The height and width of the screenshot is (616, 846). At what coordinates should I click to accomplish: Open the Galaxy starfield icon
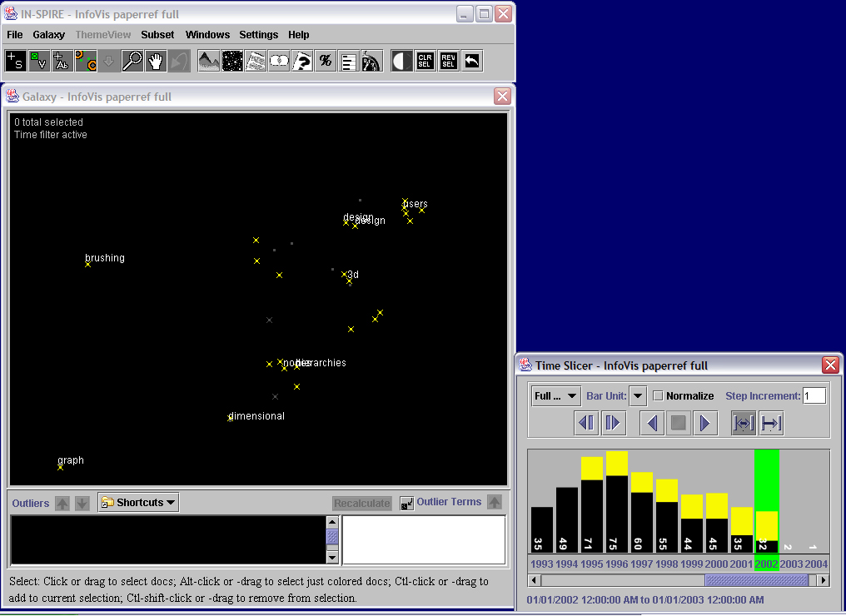[x=232, y=61]
